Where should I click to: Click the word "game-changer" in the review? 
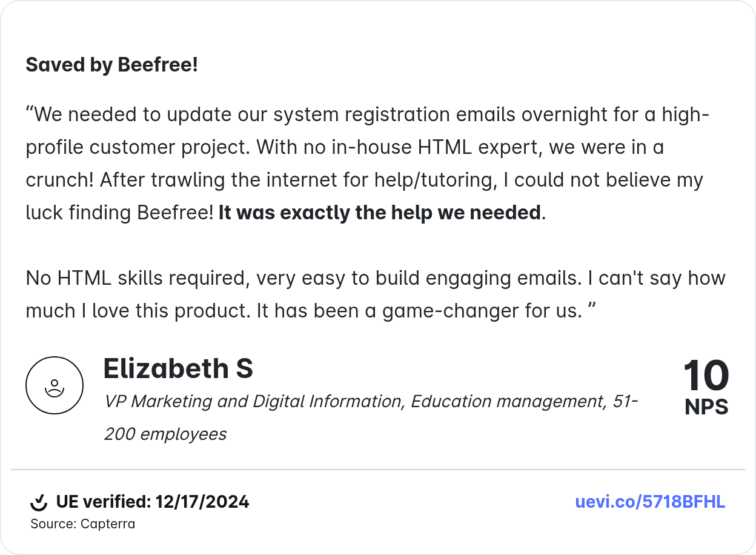[431, 311]
